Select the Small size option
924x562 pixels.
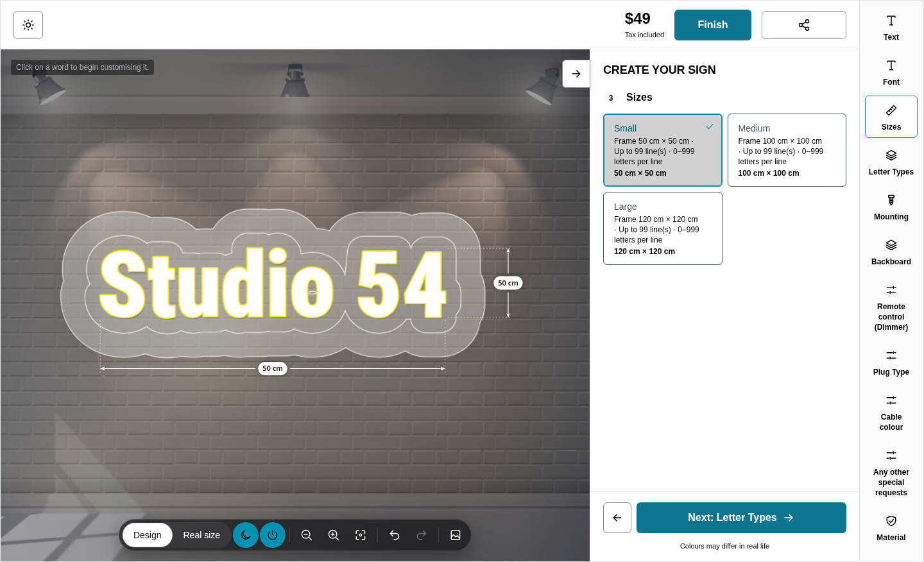click(663, 150)
